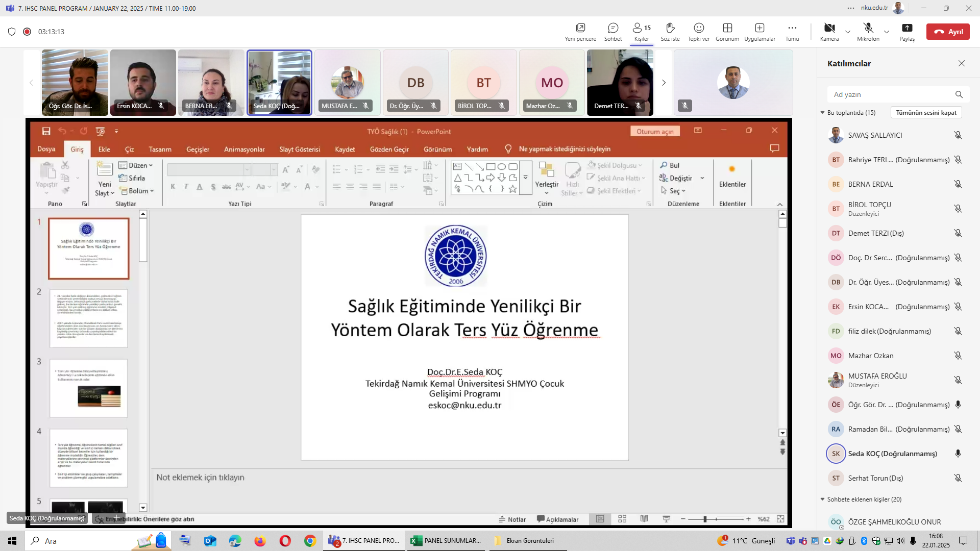Click Oturum açın sign-in button
The image size is (980, 551).
[x=655, y=131]
